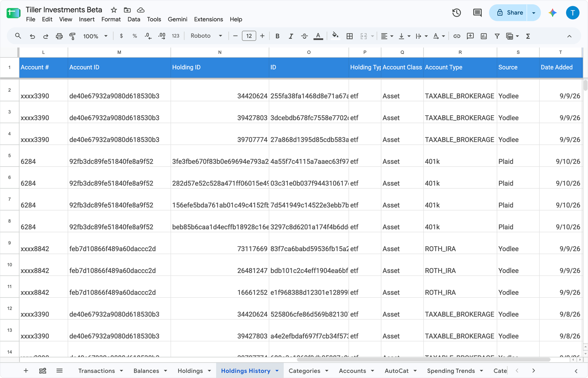The height and width of the screenshot is (378, 588).
Task: Activate the paint format tool
Action: coord(72,36)
